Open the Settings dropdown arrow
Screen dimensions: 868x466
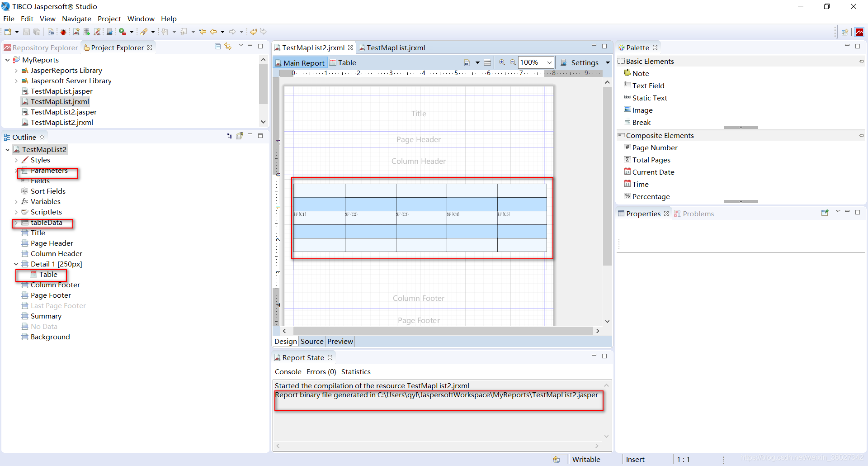[x=608, y=62]
